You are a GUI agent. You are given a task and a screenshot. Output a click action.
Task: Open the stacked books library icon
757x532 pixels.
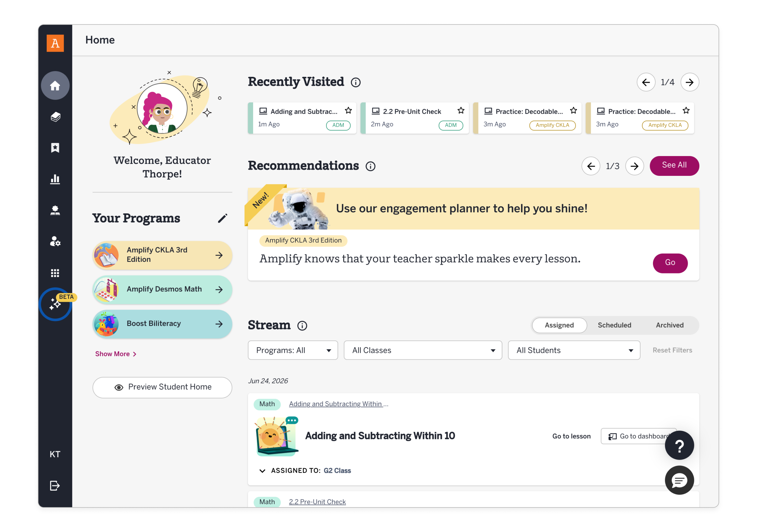55,117
